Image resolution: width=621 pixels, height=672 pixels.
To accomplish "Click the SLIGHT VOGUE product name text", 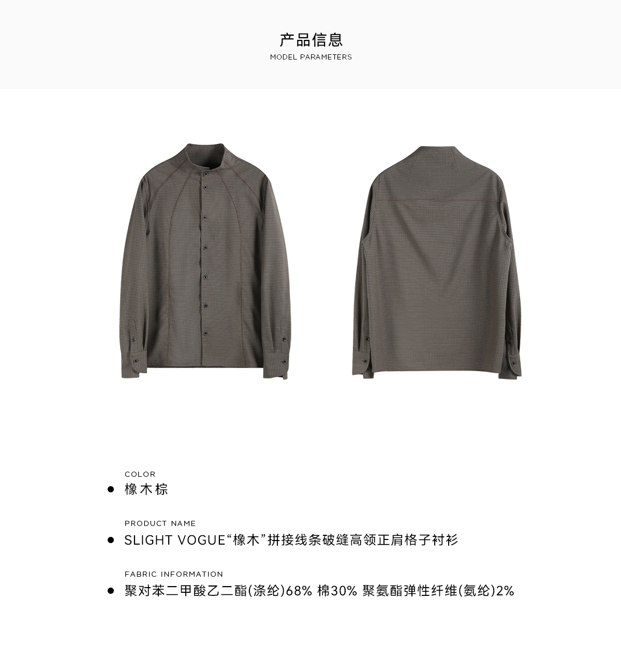I will 291,540.
